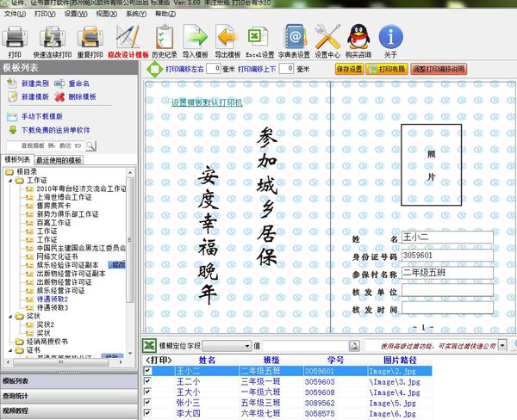Open 设置中心 tools icon
This screenshot has width=517, height=420.
[x=327, y=37]
